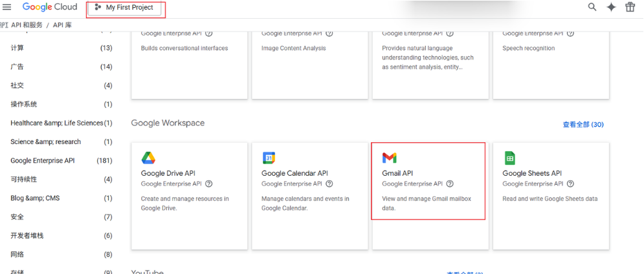
Task: Click the Google Workspace section heading
Action: tap(168, 123)
